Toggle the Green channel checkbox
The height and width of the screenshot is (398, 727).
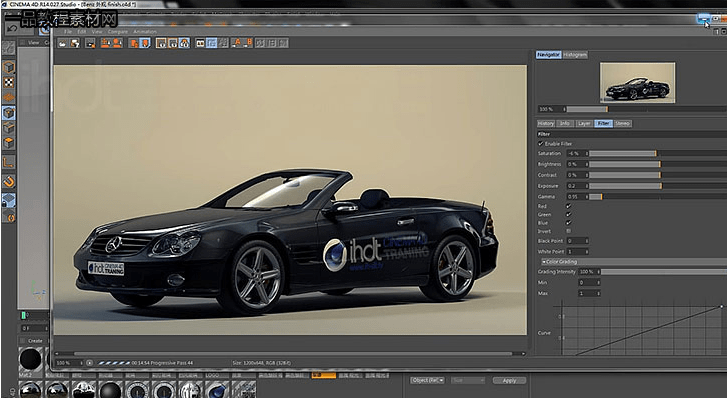click(x=568, y=214)
